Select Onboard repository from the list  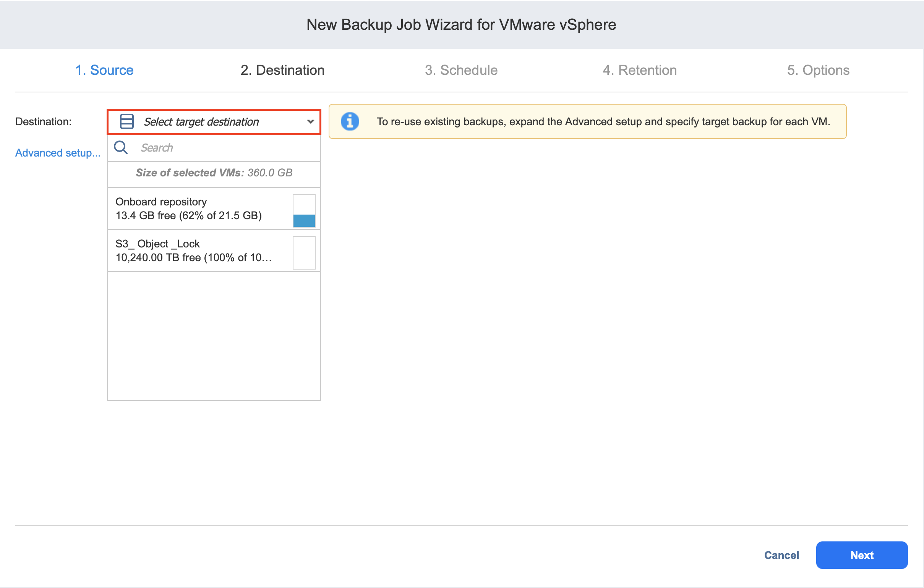point(214,208)
